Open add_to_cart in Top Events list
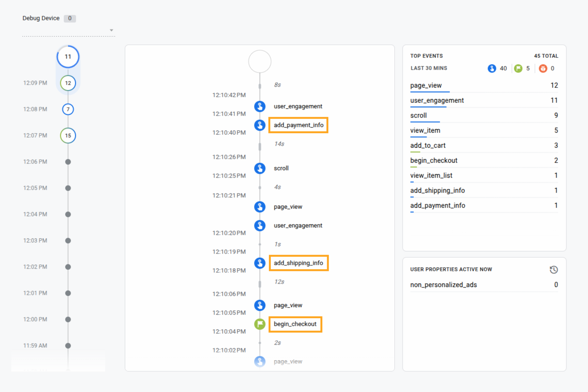This screenshot has width=588, height=392. click(428, 146)
